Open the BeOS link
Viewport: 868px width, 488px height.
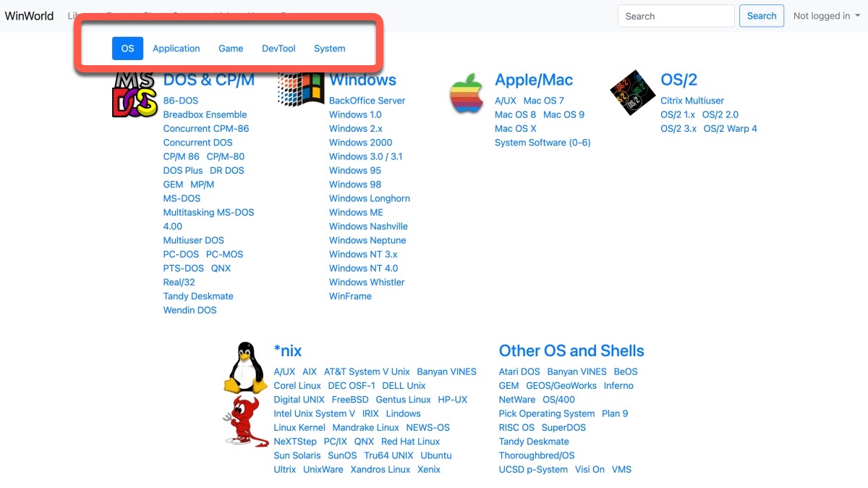(x=626, y=371)
